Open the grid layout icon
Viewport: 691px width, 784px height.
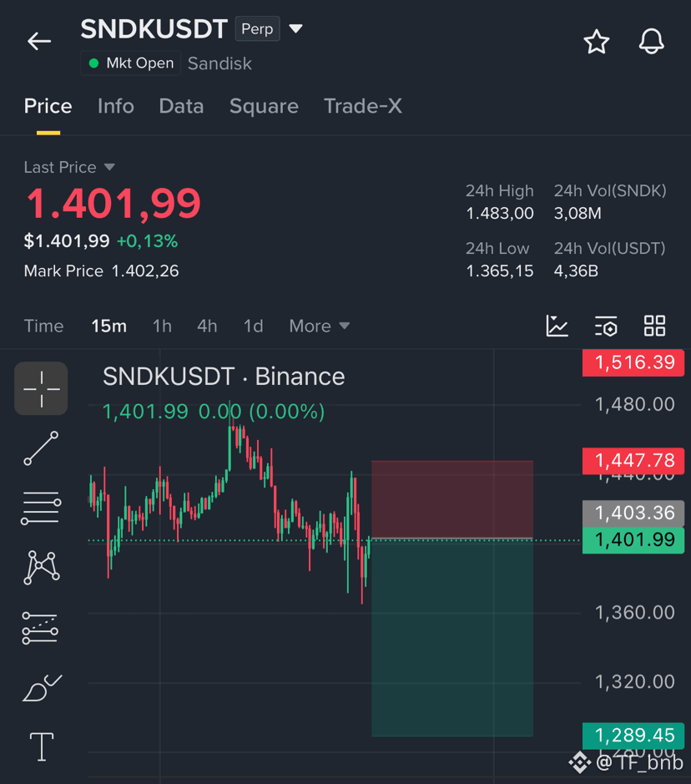654,326
